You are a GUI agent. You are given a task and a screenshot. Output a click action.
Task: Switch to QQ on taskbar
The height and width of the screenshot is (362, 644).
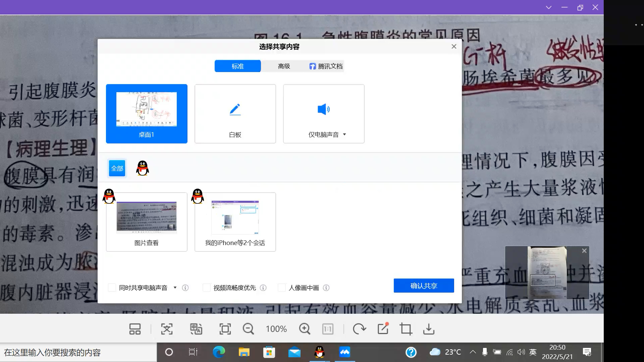[319, 352]
